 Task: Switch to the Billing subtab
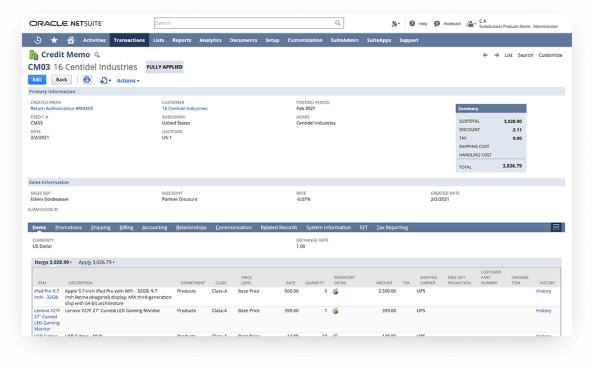point(126,227)
